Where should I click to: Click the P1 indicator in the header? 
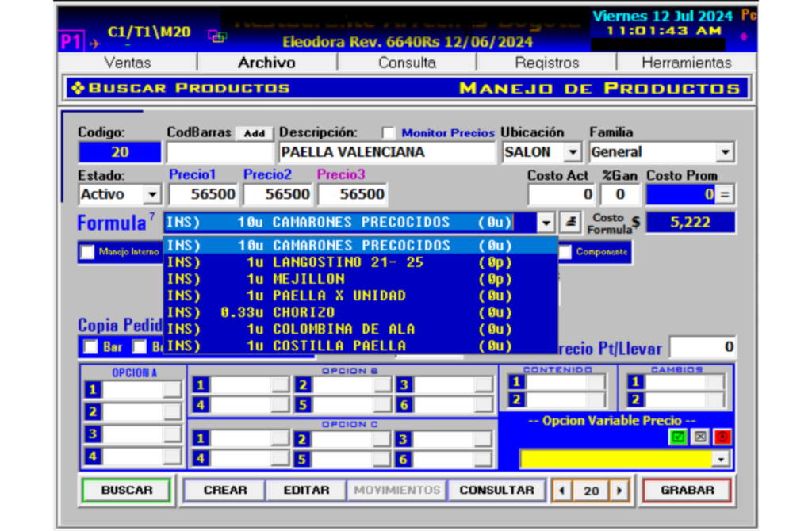71,41
